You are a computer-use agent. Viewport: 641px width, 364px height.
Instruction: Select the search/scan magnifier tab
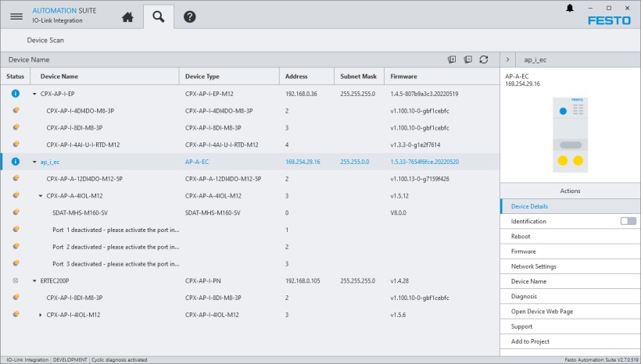[158, 16]
